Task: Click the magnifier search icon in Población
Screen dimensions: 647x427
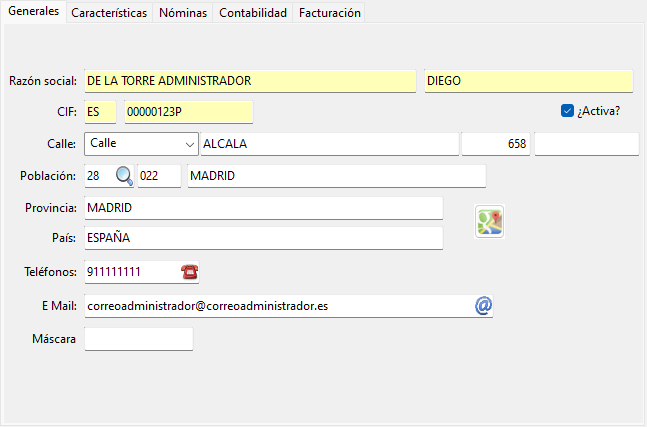Action: [124, 176]
